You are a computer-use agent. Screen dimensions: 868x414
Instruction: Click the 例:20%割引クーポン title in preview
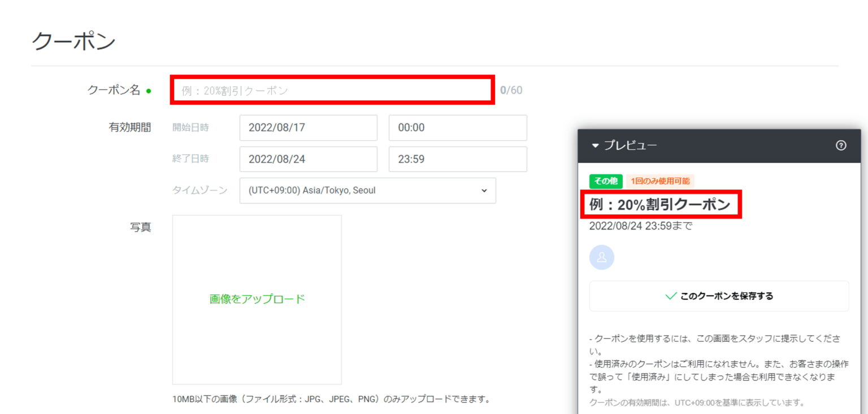point(660,205)
